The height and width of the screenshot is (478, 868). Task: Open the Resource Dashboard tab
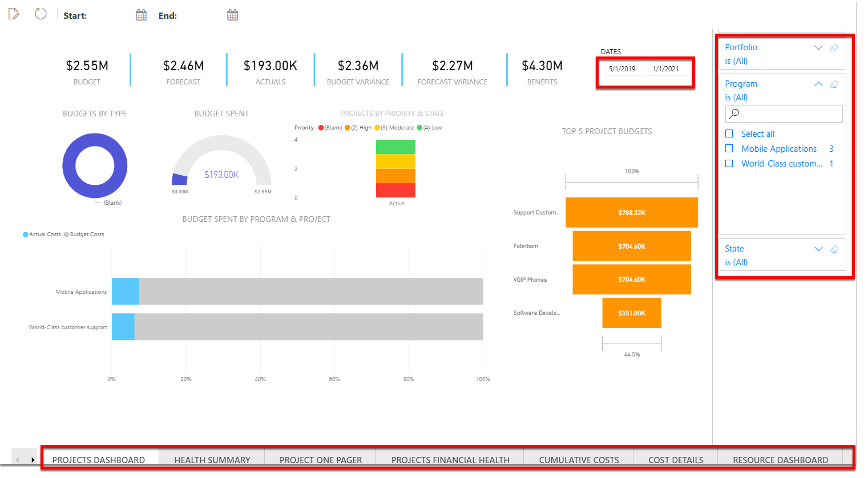tap(780, 459)
